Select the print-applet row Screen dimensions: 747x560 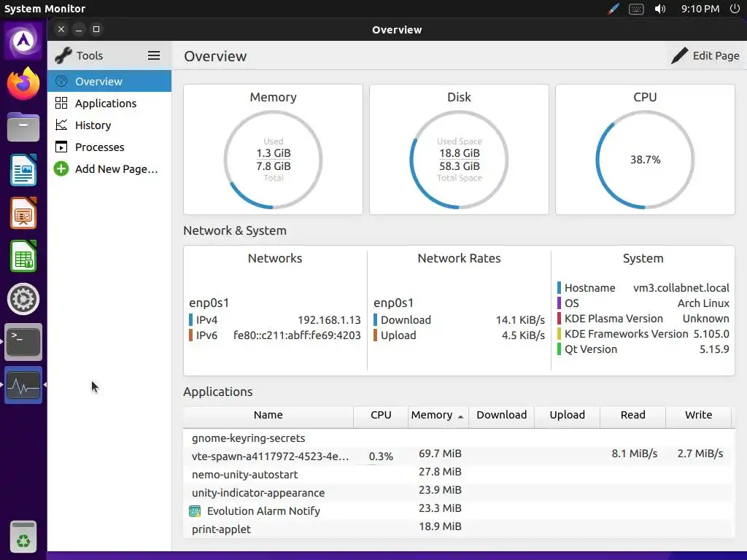(x=459, y=529)
